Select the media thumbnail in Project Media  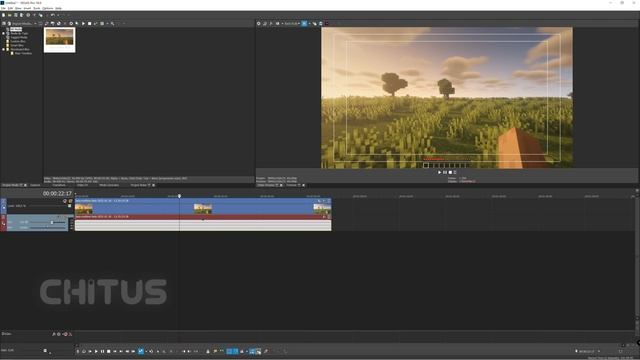point(60,40)
